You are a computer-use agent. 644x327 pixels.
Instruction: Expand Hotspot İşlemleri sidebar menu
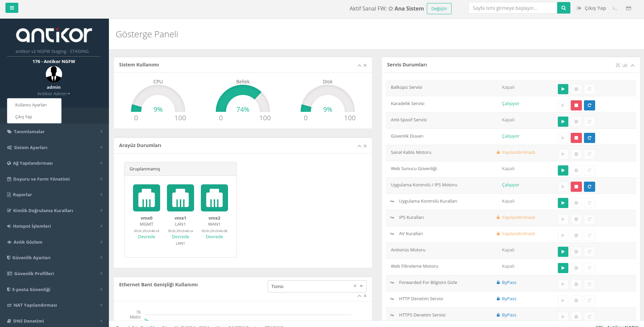(x=54, y=226)
